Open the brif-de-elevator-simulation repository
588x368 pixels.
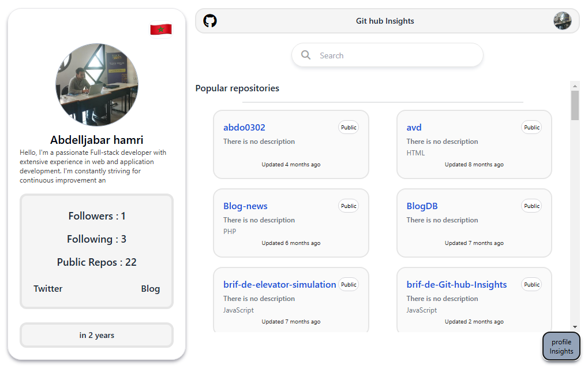(x=280, y=284)
